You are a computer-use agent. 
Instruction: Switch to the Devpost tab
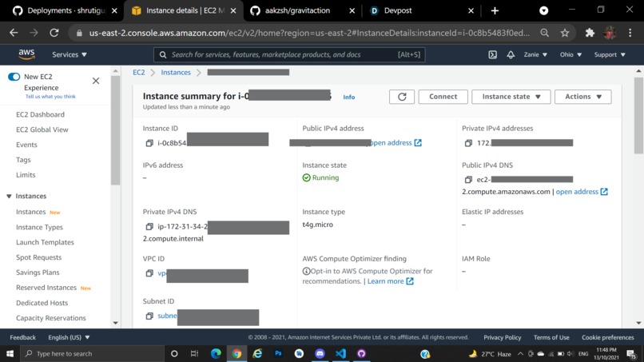(421, 10)
